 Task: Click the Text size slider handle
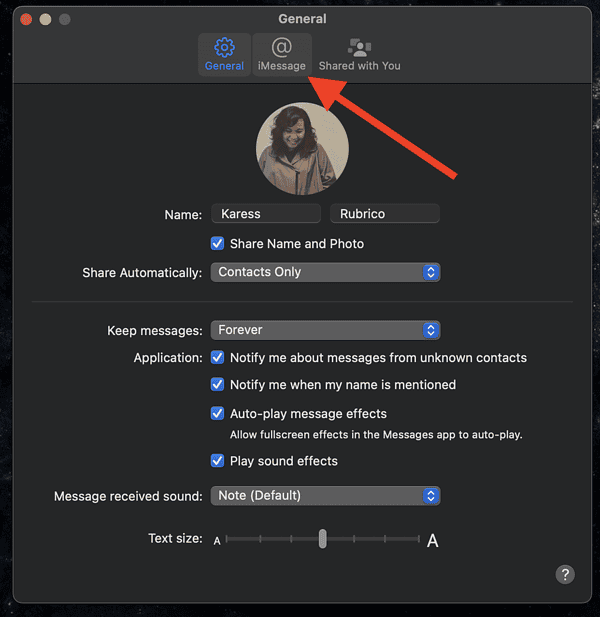[x=323, y=539]
